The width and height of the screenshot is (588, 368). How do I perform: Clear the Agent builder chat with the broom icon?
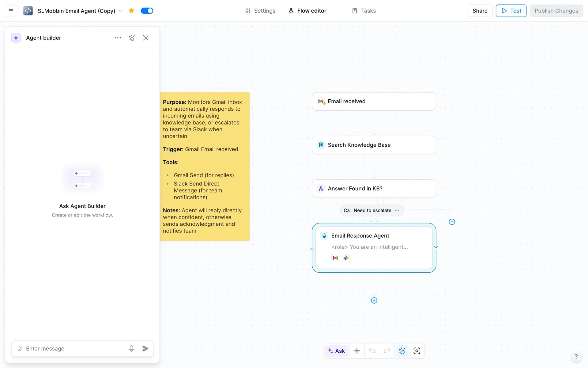pos(132,38)
